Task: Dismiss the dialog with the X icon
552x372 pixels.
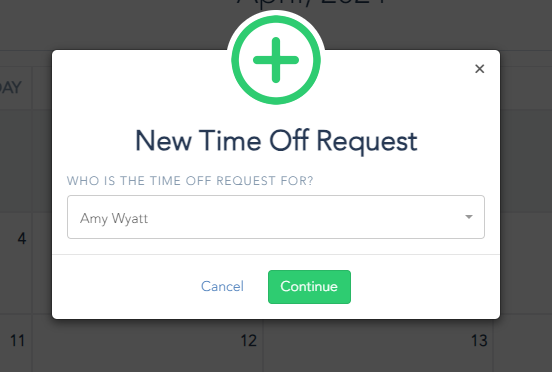Action: pyautogui.click(x=479, y=69)
